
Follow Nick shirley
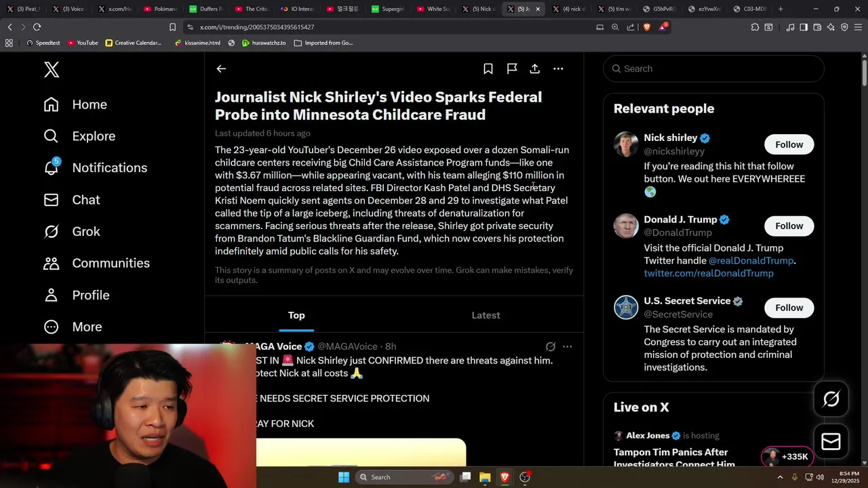[x=789, y=144]
